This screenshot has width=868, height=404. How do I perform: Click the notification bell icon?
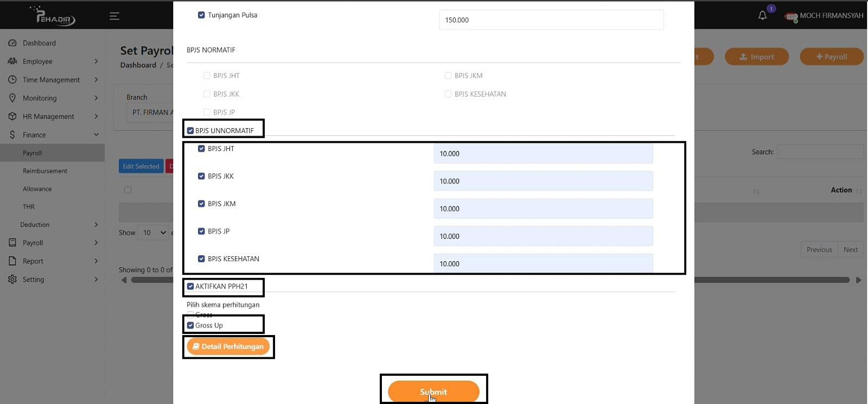[762, 16]
